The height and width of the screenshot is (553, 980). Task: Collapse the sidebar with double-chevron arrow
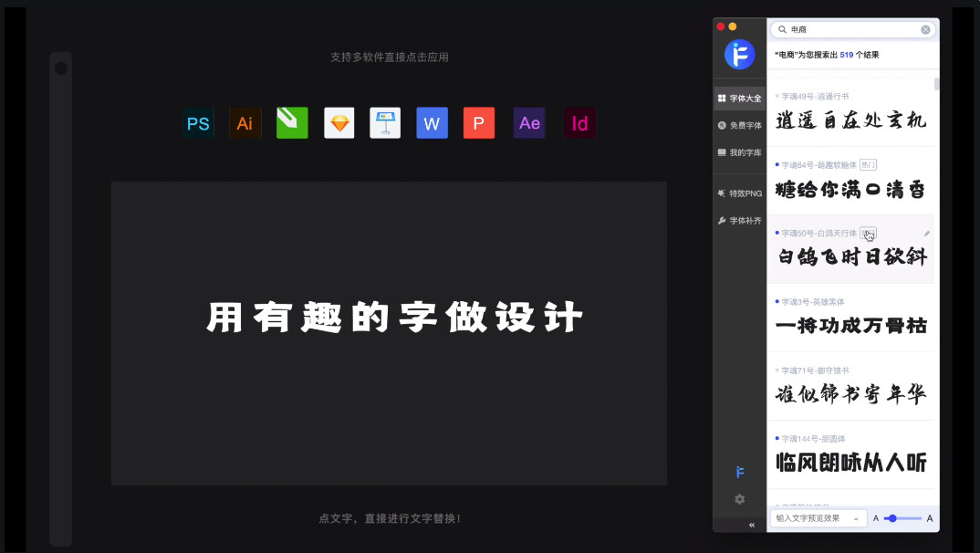click(x=751, y=525)
